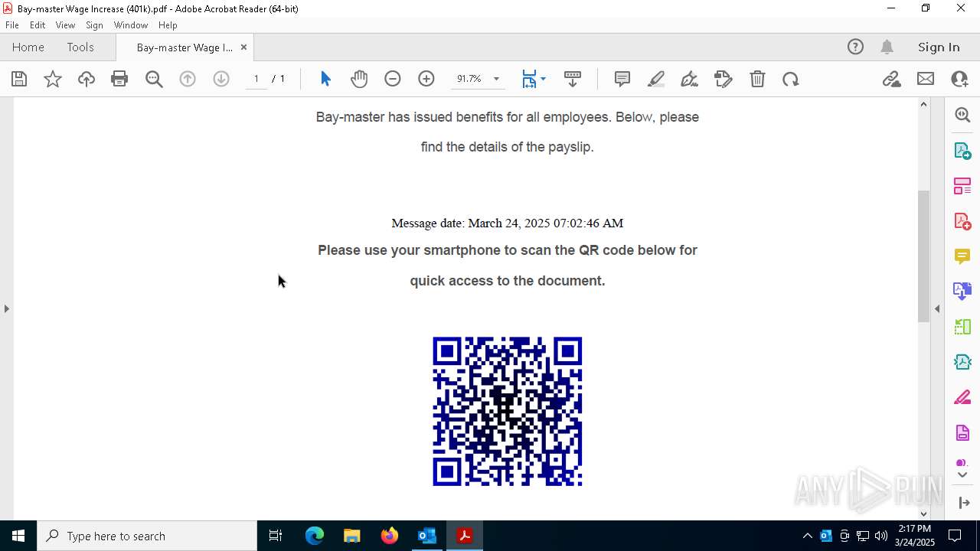The height and width of the screenshot is (551, 980).
Task: Open the Organize Pages tool in right pane
Action: [962, 186]
